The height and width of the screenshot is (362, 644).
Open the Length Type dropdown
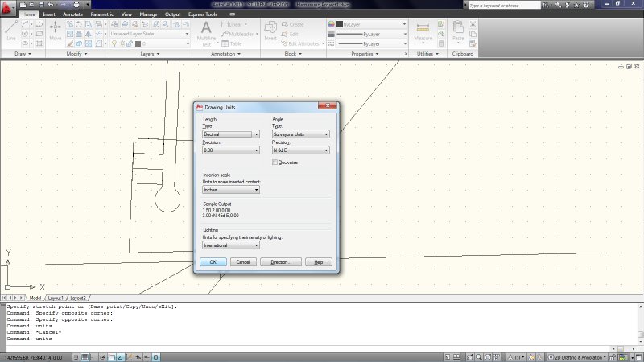pyautogui.click(x=231, y=134)
